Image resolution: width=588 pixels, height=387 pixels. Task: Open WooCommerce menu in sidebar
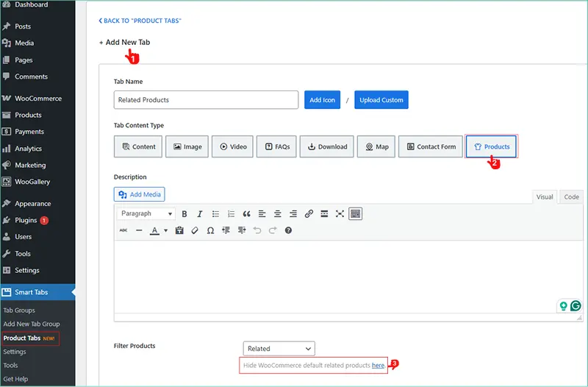click(37, 99)
